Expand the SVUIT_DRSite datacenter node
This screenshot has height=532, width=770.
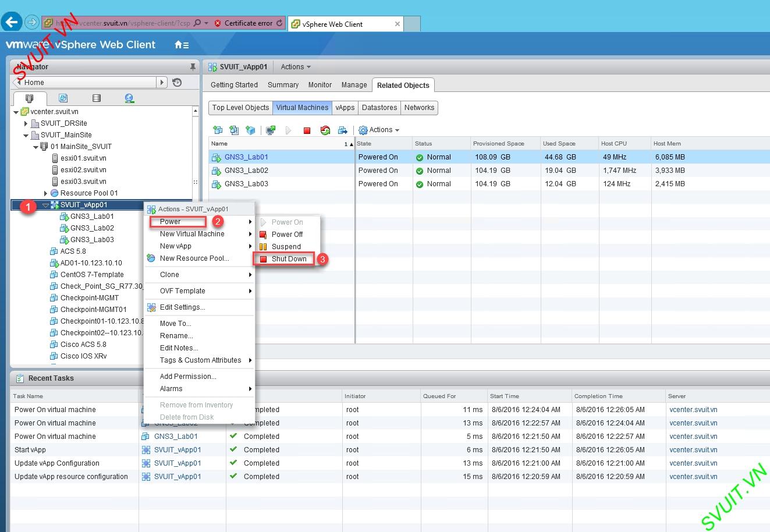click(x=26, y=123)
